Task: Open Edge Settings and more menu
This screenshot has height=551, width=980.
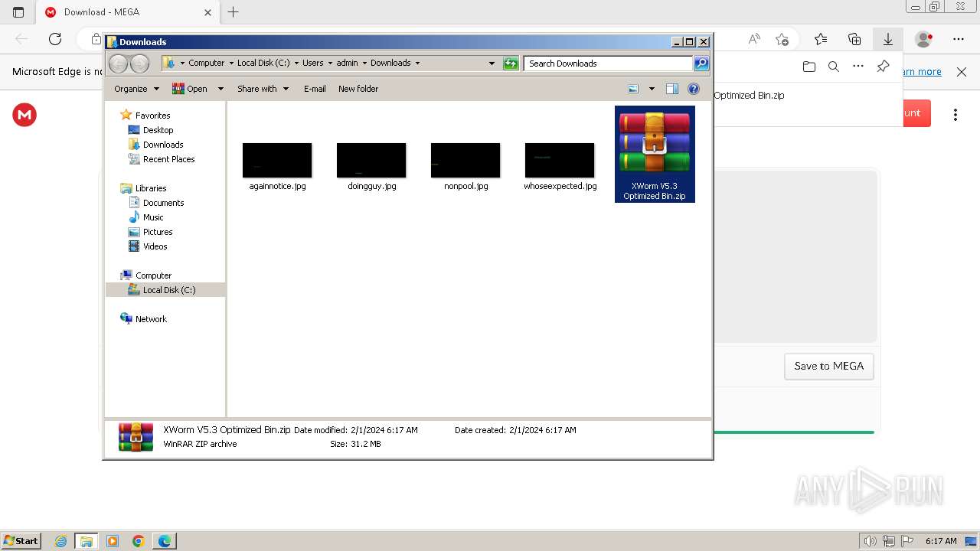Action: [959, 39]
